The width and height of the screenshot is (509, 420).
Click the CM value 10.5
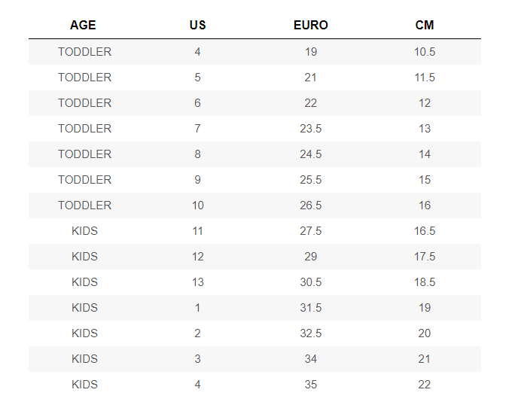pyautogui.click(x=425, y=52)
